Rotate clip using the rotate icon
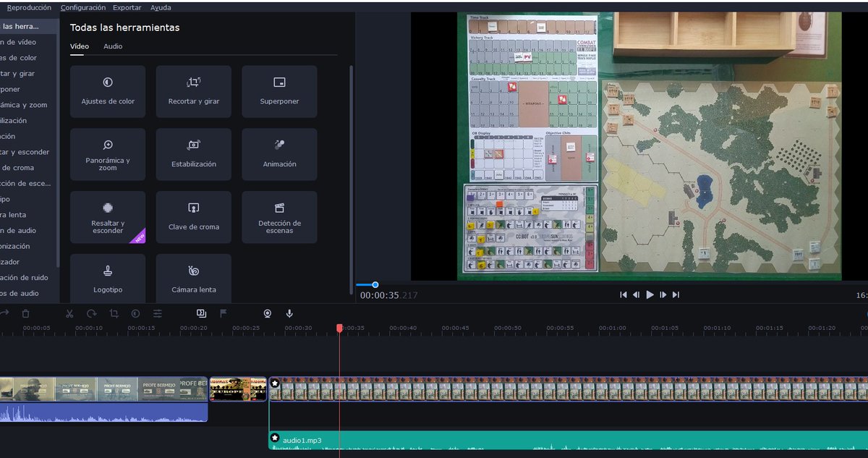 pyautogui.click(x=92, y=313)
